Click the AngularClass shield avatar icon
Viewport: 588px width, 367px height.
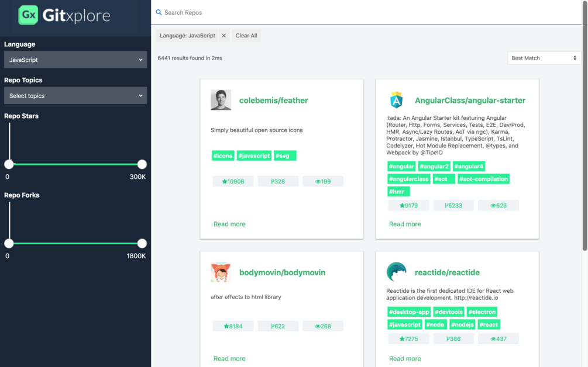click(396, 99)
